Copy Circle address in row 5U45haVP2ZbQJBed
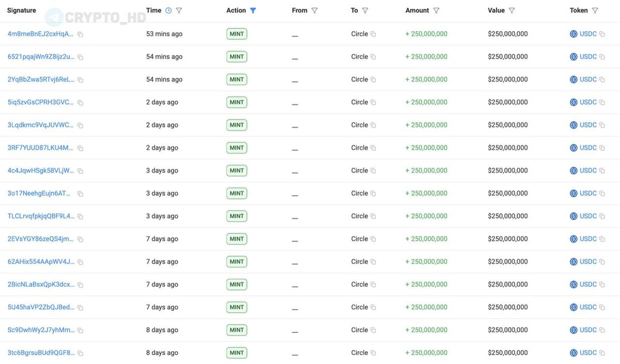The width and height of the screenshot is (620, 364). (x=373, y=307)
